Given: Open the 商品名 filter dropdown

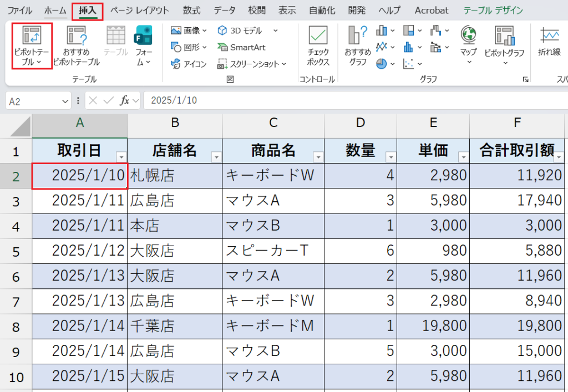Looking at the screenshot, I should click(319, 157).
